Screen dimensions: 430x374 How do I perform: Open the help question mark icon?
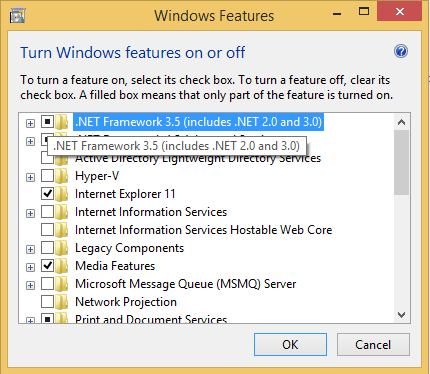[x=401, y=51]
